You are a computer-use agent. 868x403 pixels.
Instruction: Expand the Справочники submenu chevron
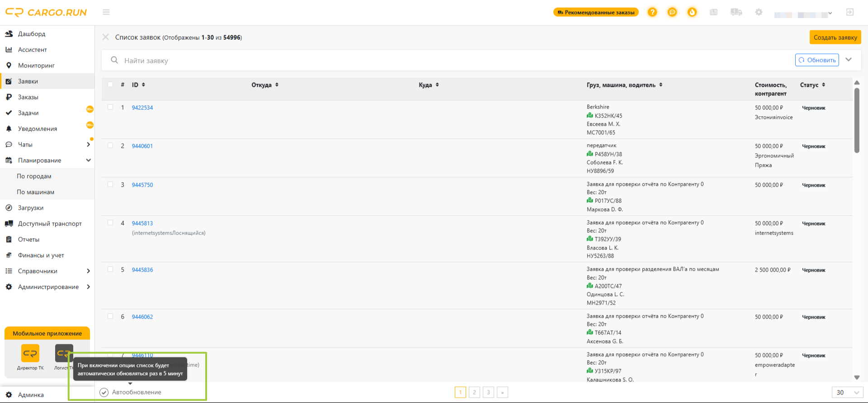[x=88, y=271]
